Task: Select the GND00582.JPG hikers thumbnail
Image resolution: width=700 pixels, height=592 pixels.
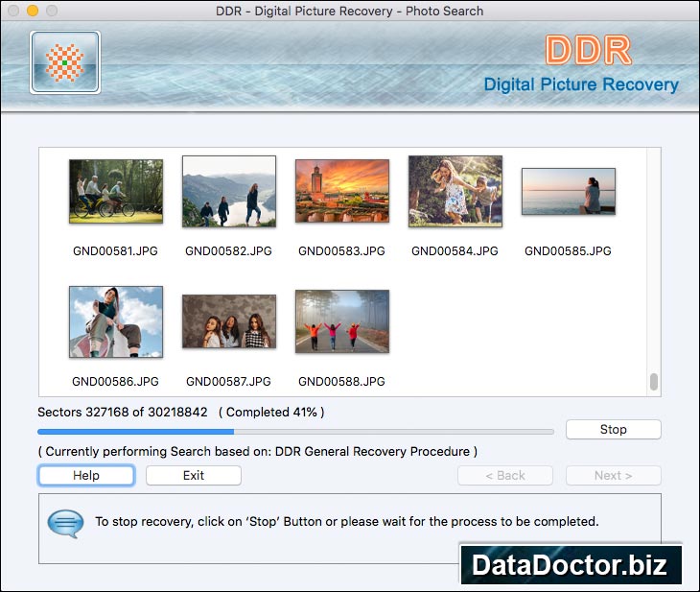Action: tap(229, 192)
